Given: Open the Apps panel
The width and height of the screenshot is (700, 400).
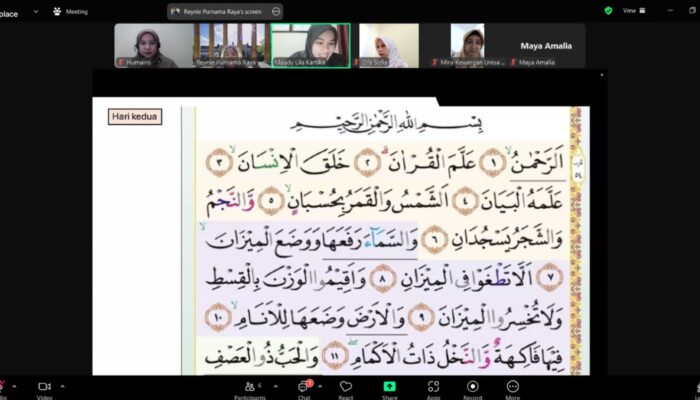Looking at the screenshot, I should pos(433,390).
